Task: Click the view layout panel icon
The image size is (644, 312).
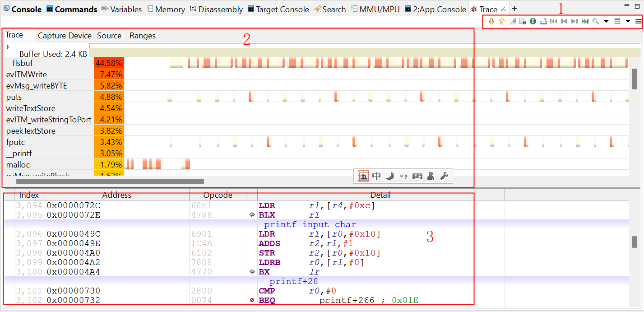Action: tap(617, 21)
